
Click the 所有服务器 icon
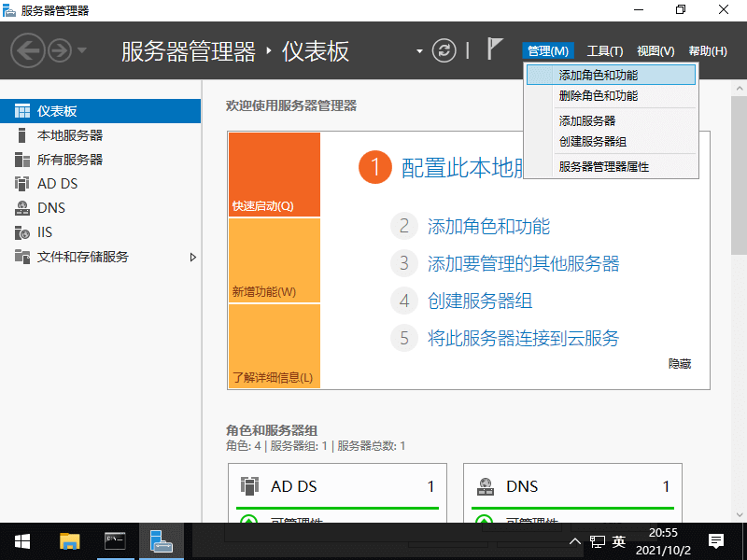pyautogui.click(x=21, y=160)
